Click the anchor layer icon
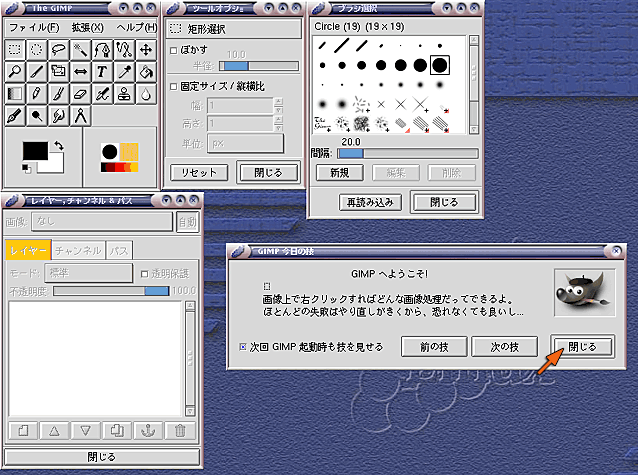This screenshot has height=475, width=638. 148,431
